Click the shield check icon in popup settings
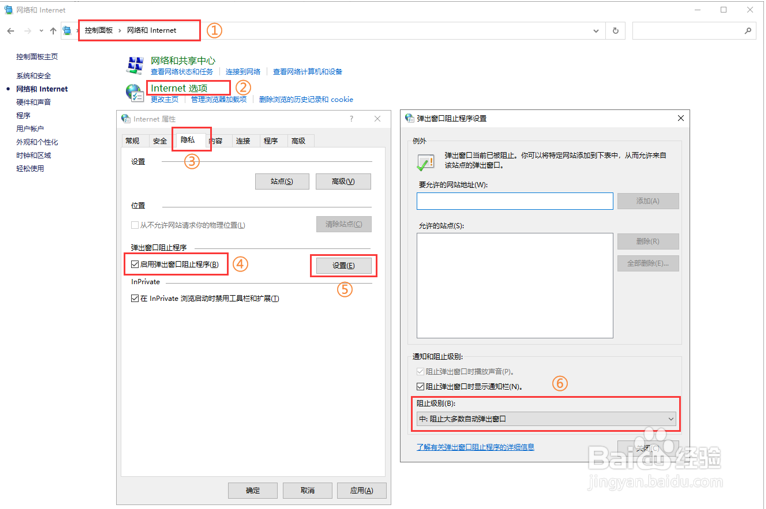This screenshot has height=509, width=766. [x=426, y=162]
